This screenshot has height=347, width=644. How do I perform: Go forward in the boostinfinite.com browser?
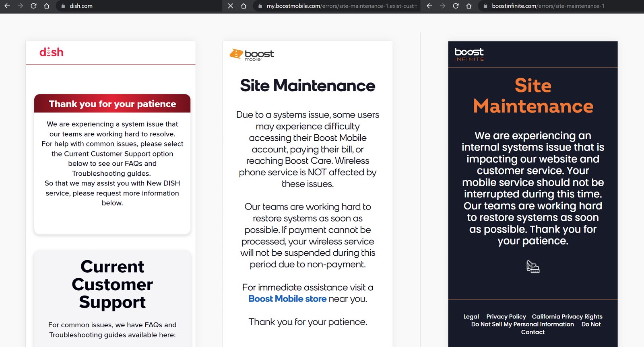pos(442,6)
